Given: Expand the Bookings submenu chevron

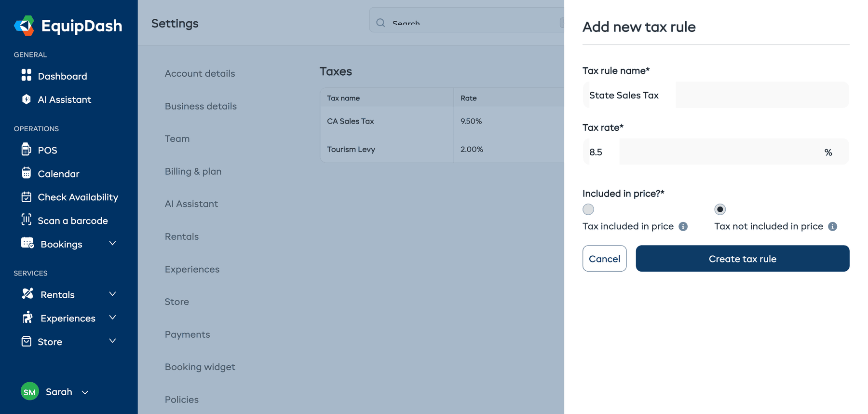Looking at the screenshot, I should click(x=112, y=243).
